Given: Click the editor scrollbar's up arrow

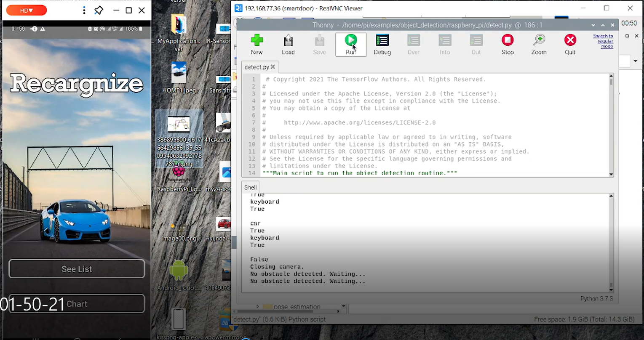Looking at the screenshot, I should click(611, 76).
